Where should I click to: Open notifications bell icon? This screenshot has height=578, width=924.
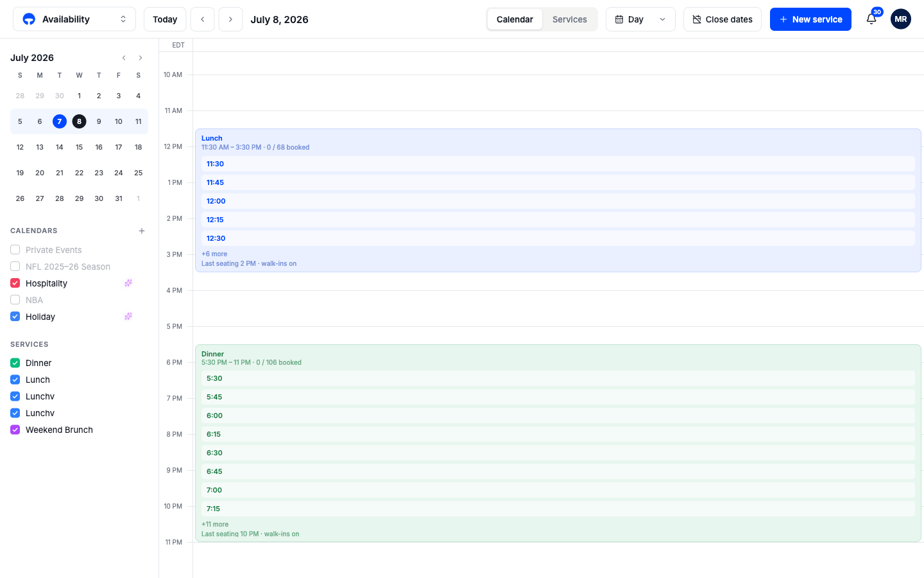point(871,19)
